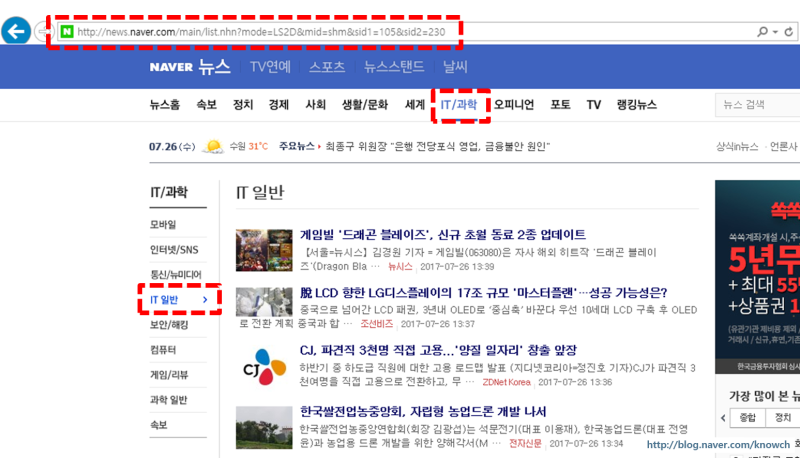Select the 포토 tab
Viewport: 800px width, 458px height.
click(560, 105)
